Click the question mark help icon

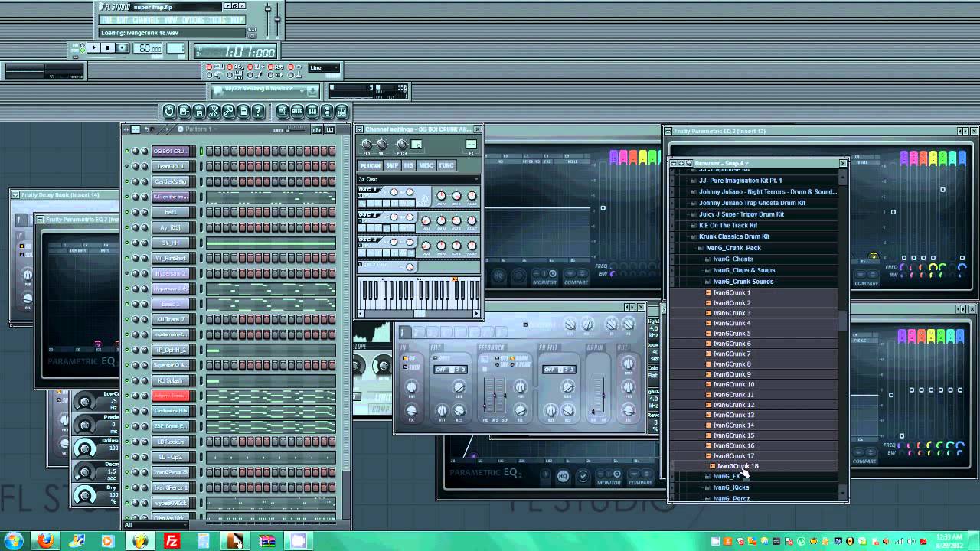point(258,112)
